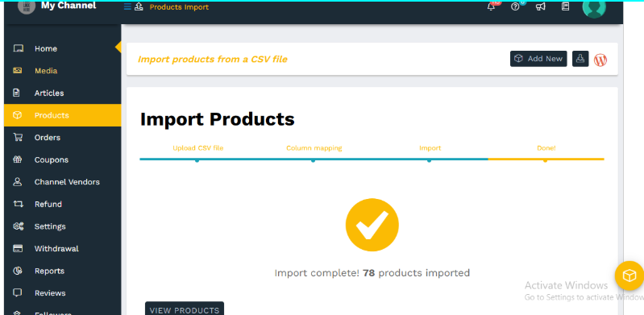The width and height of the screenshot is (644, 315).
Task: Open the user profile avatar
Action: 594,7
